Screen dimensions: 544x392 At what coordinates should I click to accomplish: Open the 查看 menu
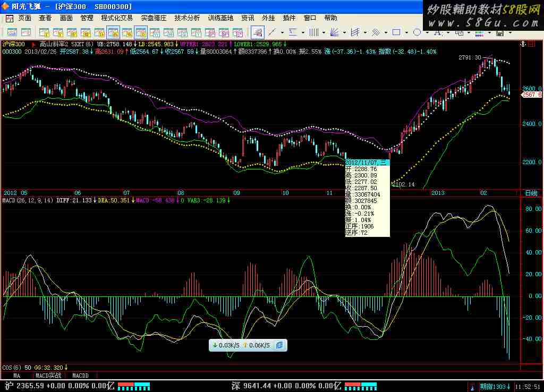[x=46, y=18]
